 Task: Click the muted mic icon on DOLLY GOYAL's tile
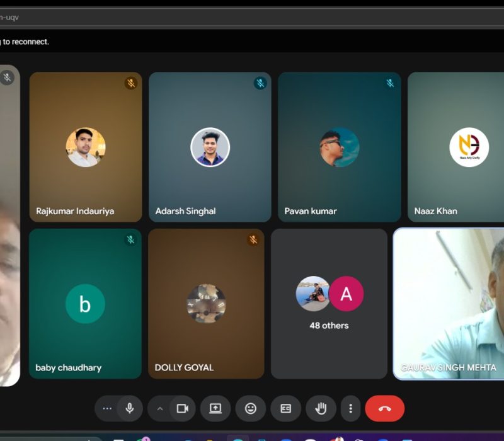coord(253,239)
